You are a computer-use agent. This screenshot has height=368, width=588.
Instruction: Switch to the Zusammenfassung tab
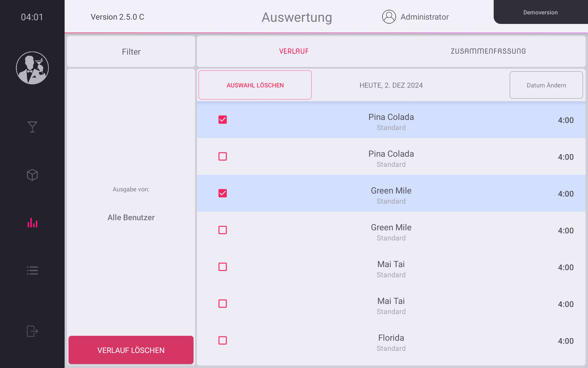[488, 51]
